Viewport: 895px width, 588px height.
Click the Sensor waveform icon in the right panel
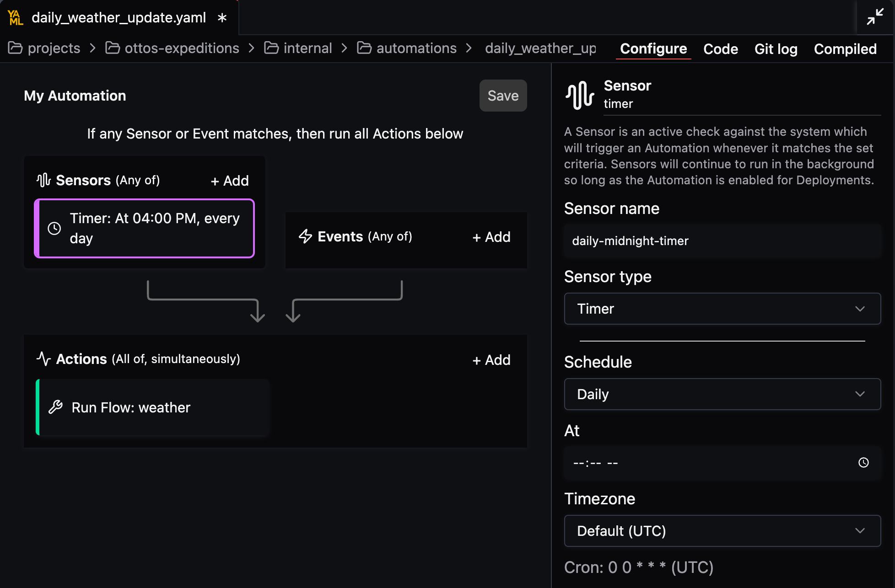(580, 95)
